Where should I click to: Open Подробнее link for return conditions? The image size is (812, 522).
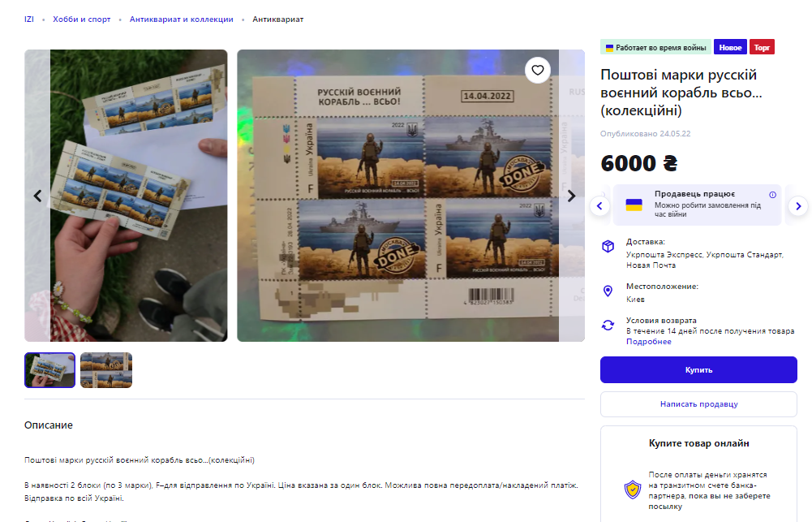point(648,342)
